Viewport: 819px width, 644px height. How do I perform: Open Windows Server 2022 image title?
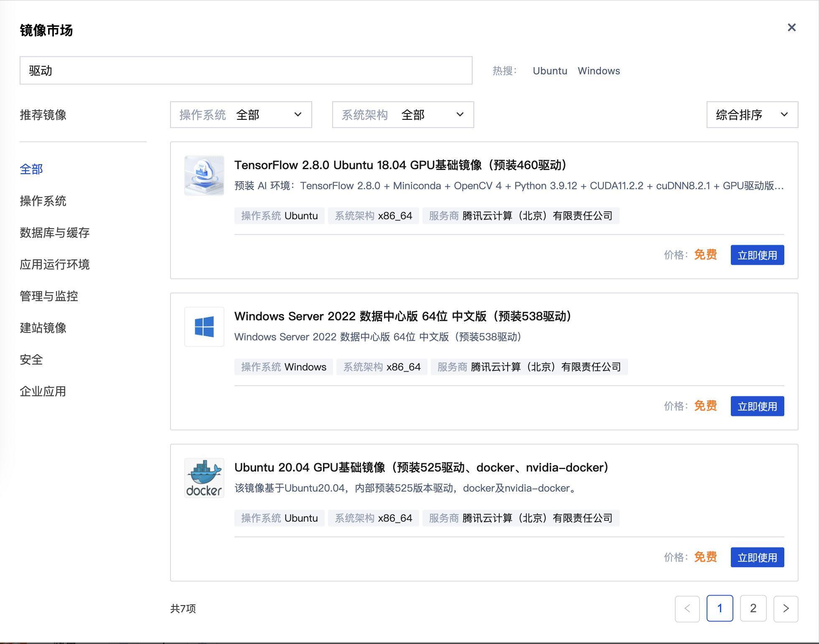tap(403, 316)
